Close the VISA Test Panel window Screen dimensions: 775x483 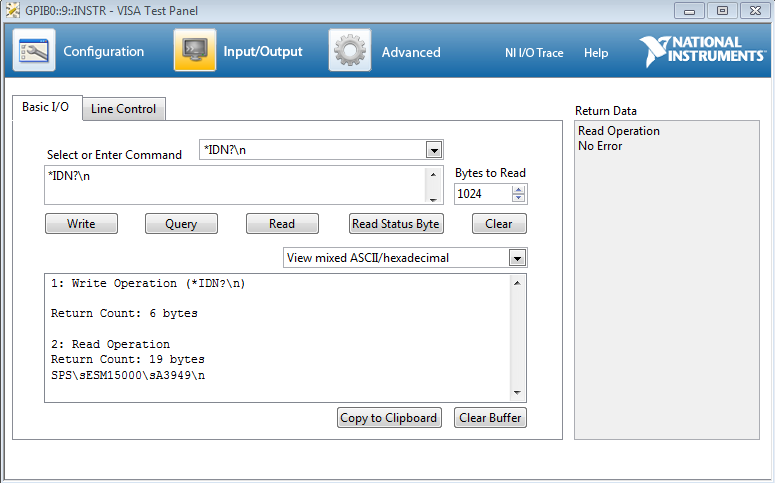755,11
